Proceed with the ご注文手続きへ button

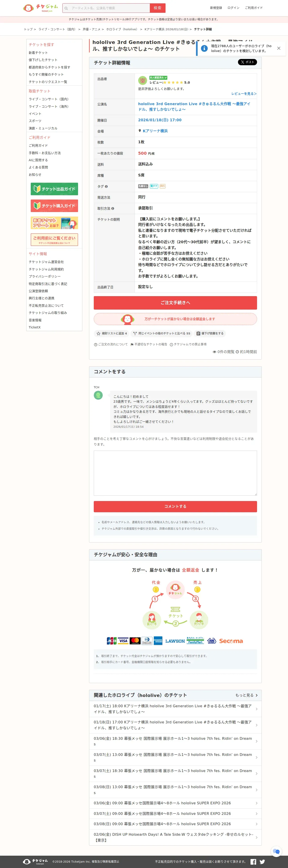click(x=175, y=303)
